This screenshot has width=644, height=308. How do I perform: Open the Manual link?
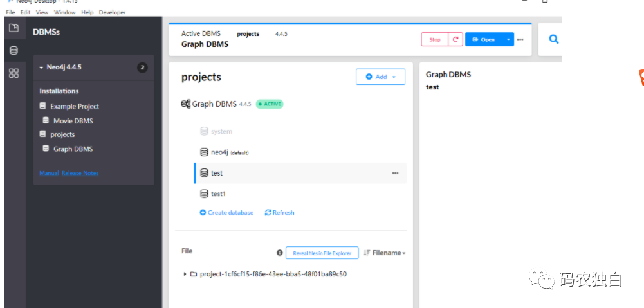49,173
